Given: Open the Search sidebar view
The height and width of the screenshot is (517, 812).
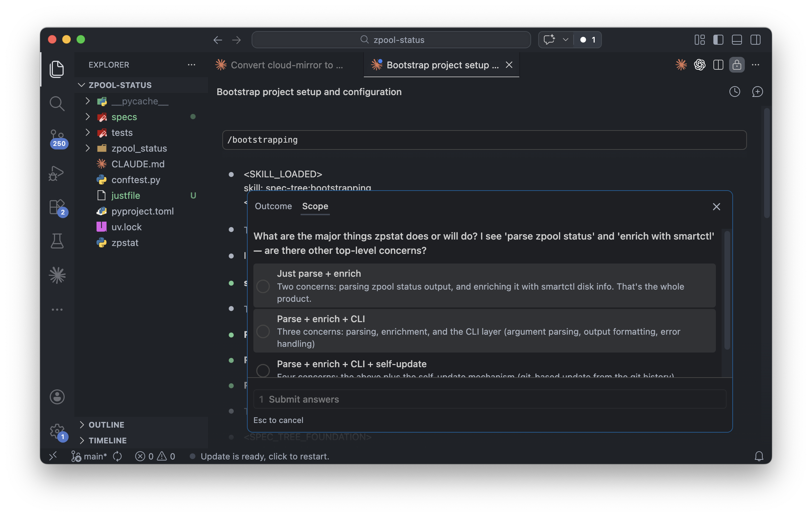Looking at the screenshot, I should tap(57, 104).
